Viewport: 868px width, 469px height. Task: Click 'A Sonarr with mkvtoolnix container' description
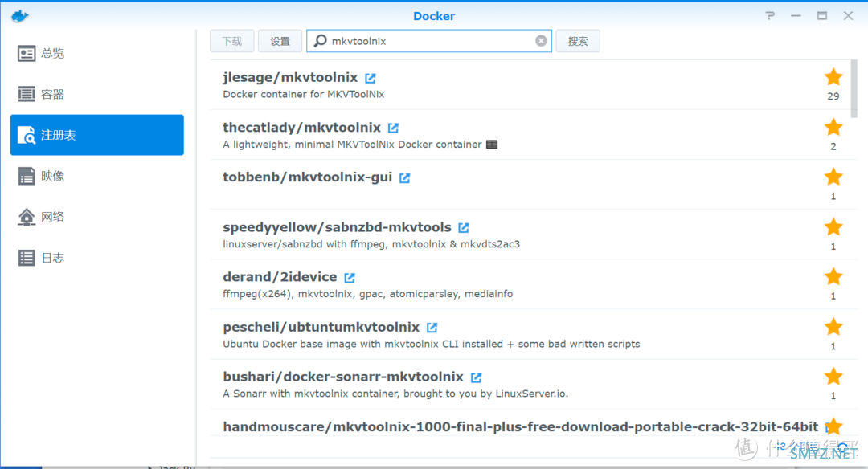click(395, 394)
